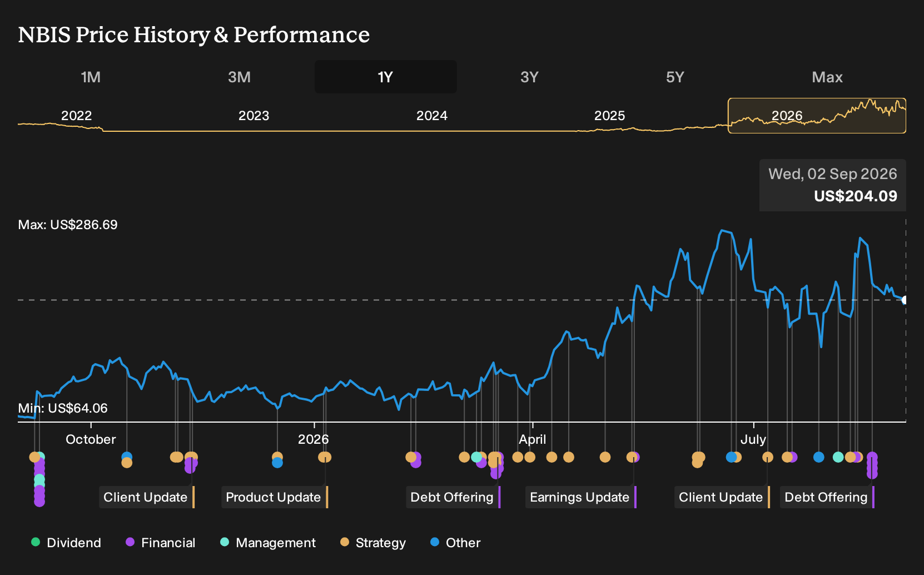Open Debt Offering label before April

click(x=453, y=497)
